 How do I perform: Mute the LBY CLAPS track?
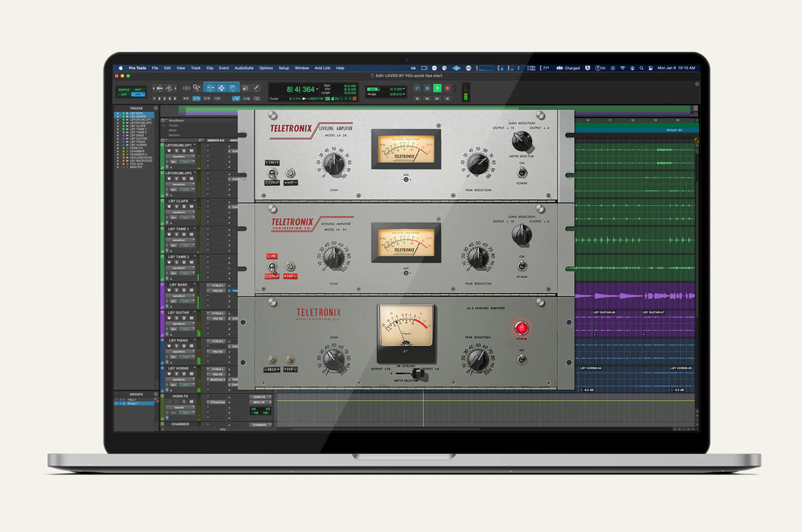click(191, 206)
